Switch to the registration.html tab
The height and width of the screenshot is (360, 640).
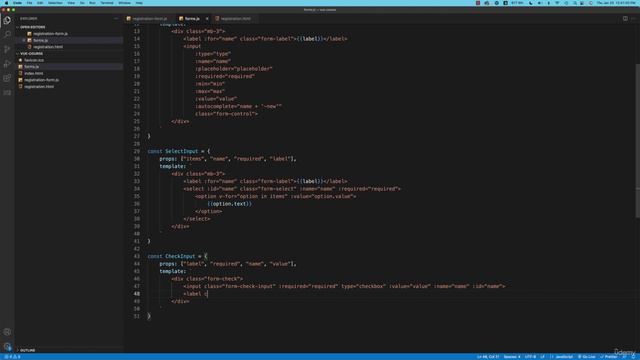pos(236,18)
